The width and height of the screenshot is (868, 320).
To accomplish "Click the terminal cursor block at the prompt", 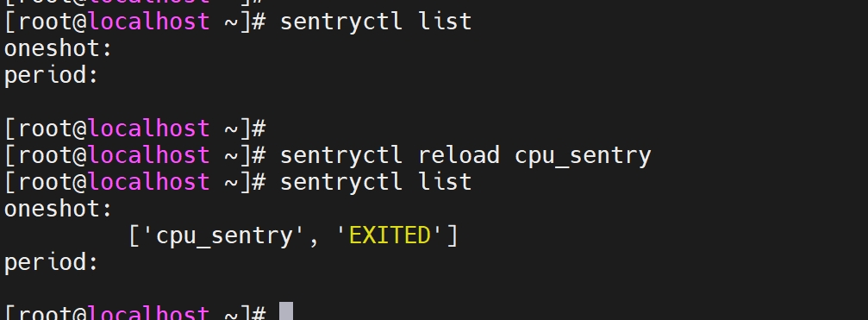I will (x=285, y=311).
